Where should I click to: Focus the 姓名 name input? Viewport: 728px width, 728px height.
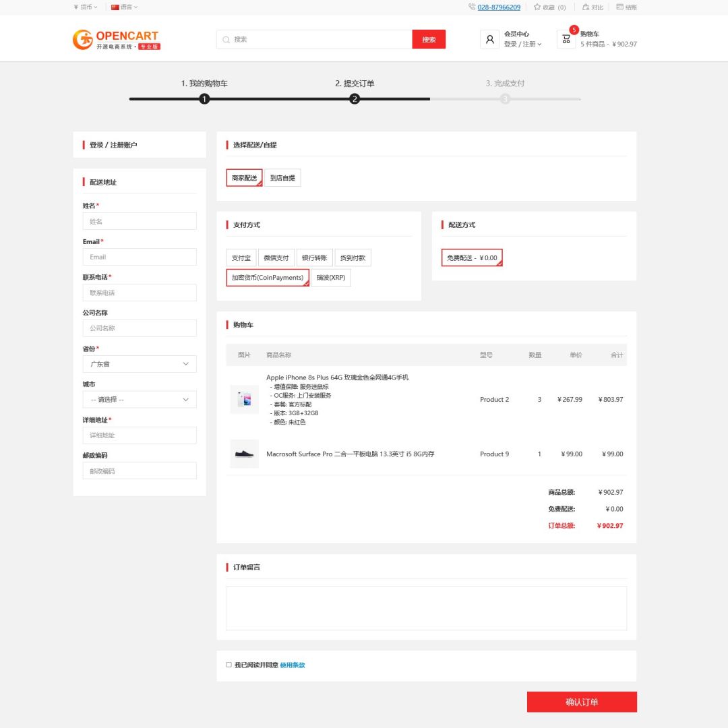pyautogui.click(x=140, y=222)
